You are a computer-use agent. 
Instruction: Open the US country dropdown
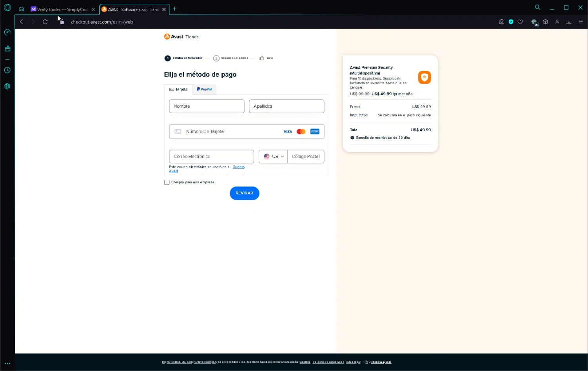point(273,157)
